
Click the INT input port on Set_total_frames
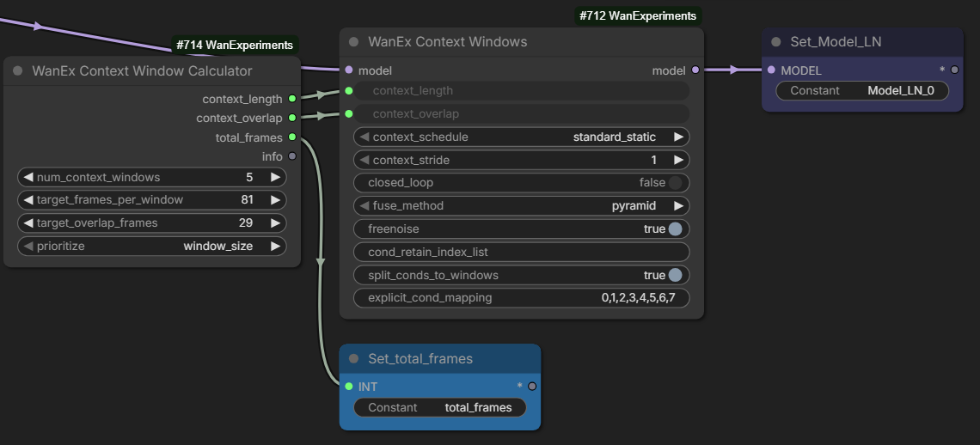point(348,387)
